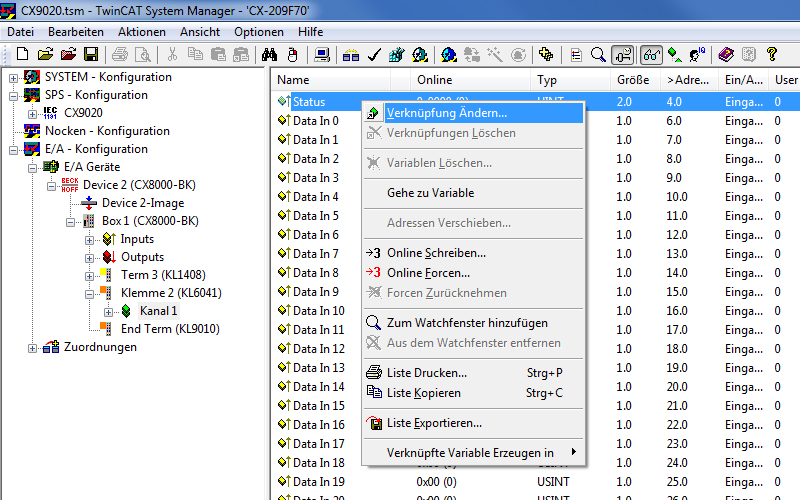This screenshot has height=500, width=800.
Task: Click the red open-folder toolbar icon
Action: coord(68,54)
